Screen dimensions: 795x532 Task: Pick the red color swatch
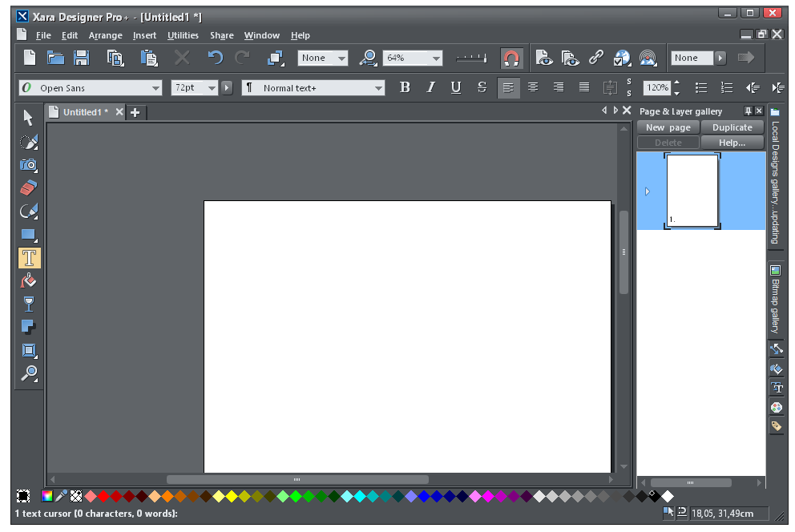click(104, 496)
